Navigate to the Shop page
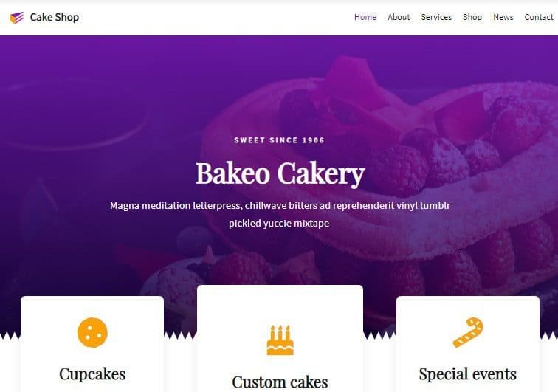The image size is (558, 392). point(472,17)
